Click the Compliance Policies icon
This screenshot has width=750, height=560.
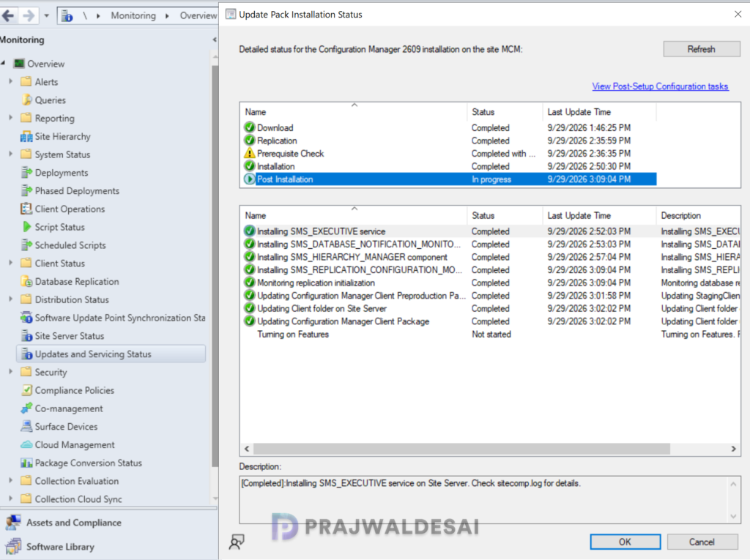click(26, 390)
